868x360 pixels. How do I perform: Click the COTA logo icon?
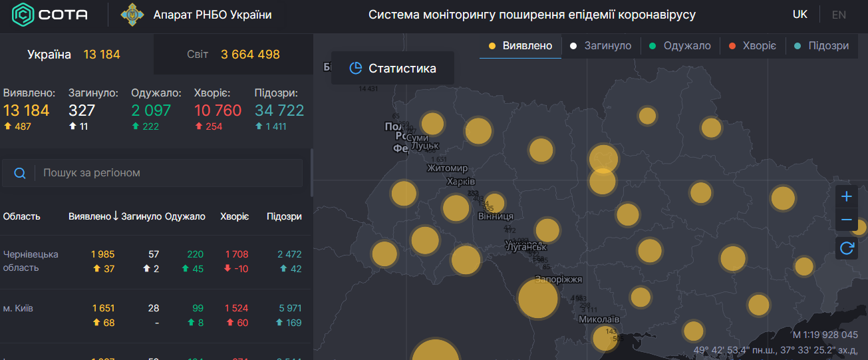(23, 15)
